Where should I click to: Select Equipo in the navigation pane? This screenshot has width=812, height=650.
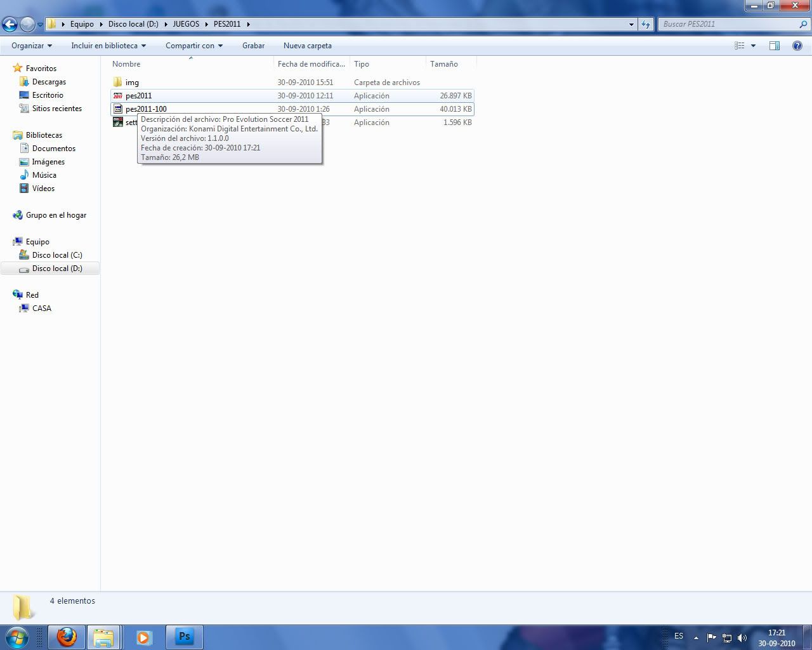click(37, 242)
